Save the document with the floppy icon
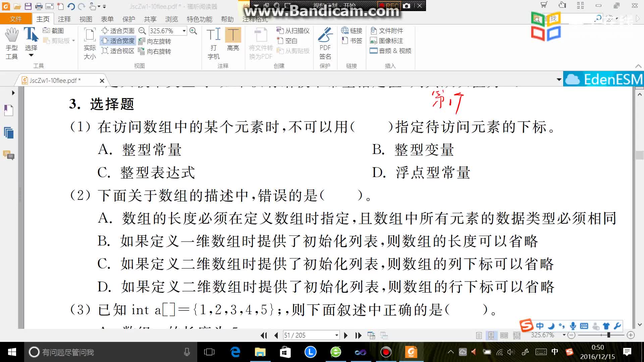 coord(28,6)
